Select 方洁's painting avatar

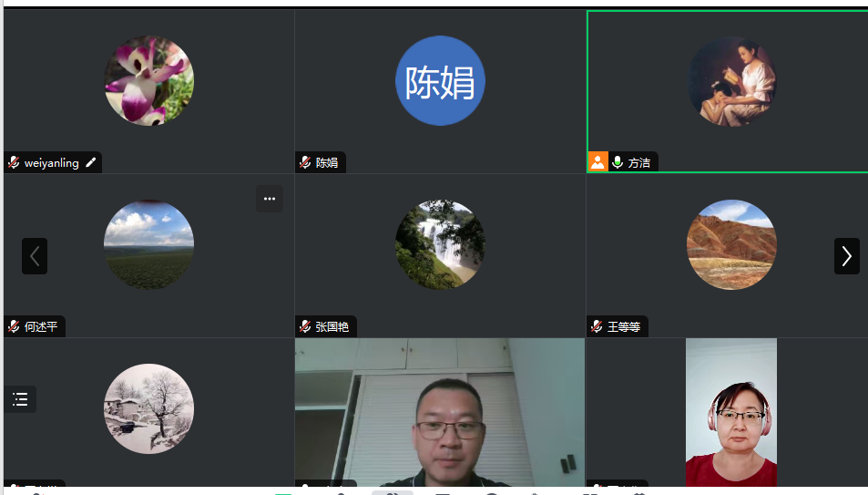(x=731, y=81)
